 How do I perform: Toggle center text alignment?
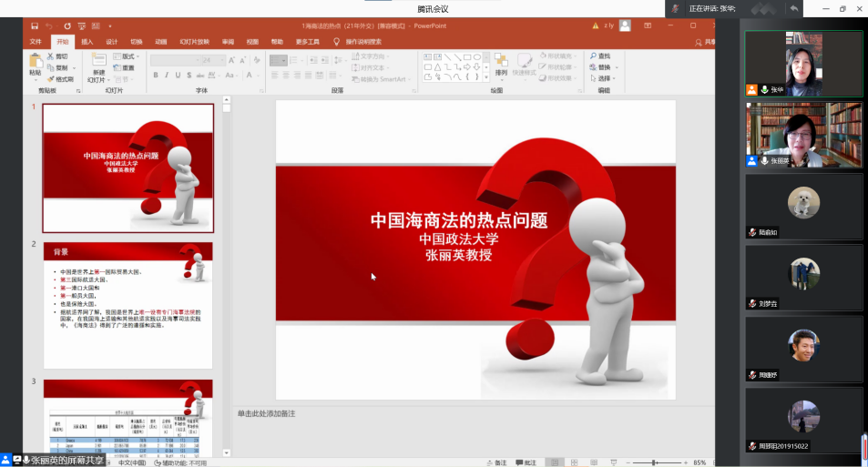286,76
